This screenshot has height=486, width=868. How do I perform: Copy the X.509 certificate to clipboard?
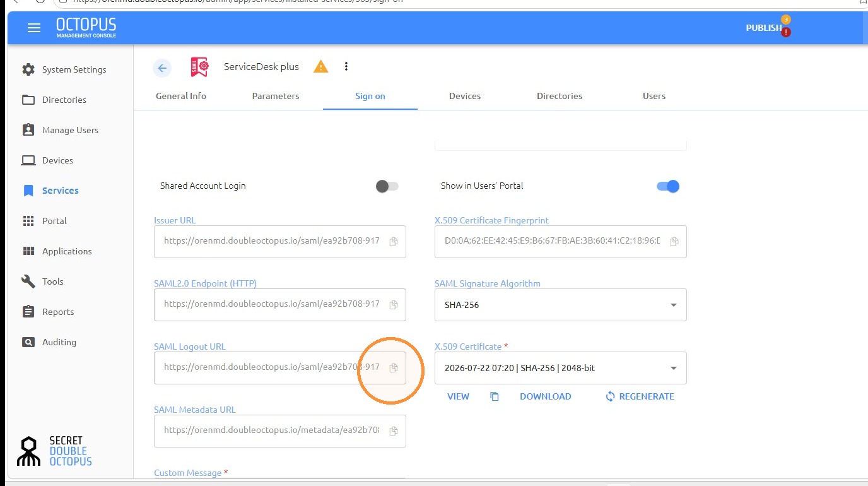point(495,396)
